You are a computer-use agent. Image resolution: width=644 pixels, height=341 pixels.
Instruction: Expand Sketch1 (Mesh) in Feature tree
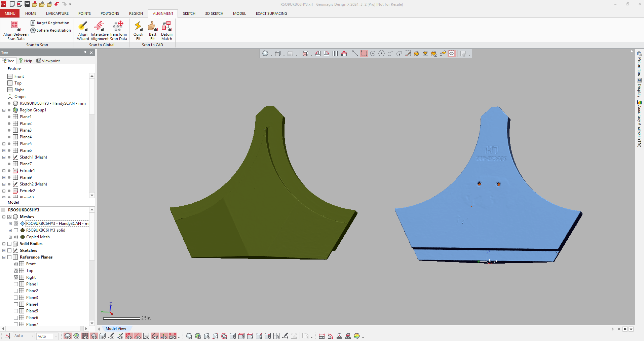[4, 157]
